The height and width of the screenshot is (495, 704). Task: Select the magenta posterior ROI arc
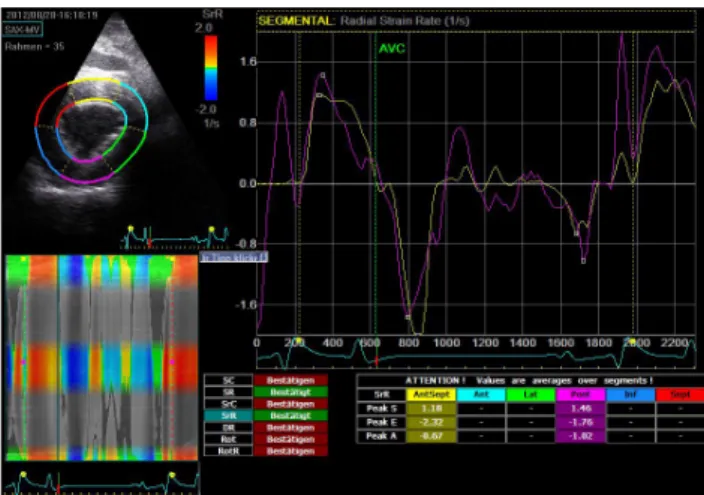(86, 181)
